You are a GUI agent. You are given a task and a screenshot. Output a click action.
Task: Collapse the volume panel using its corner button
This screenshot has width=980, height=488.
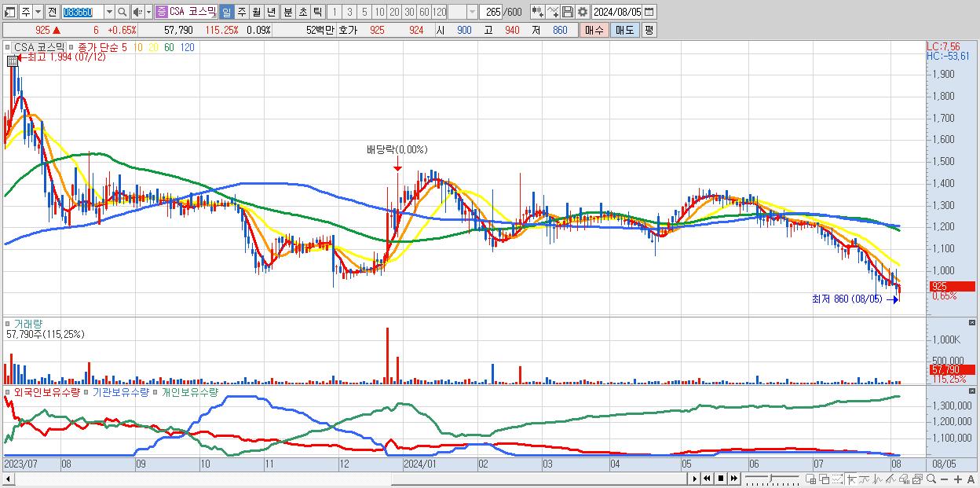pos(972,322)
